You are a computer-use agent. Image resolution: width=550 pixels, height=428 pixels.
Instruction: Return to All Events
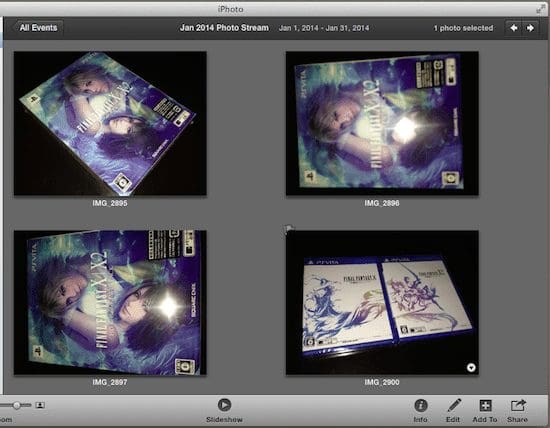[38, 28]
